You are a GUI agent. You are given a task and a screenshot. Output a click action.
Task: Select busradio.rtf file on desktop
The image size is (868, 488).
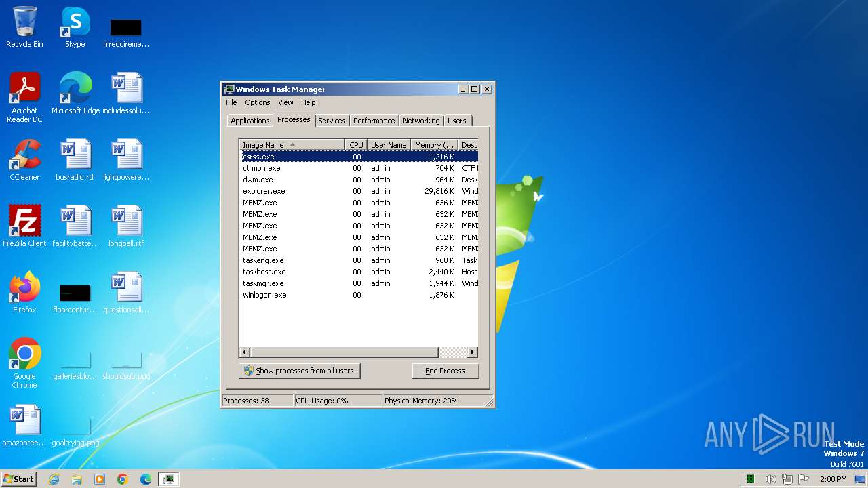point(75,160)
